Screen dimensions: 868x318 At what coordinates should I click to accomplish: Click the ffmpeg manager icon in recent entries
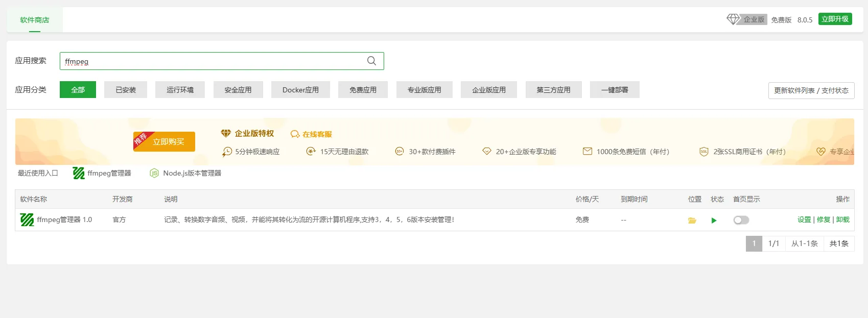click(x=79, y=174)
